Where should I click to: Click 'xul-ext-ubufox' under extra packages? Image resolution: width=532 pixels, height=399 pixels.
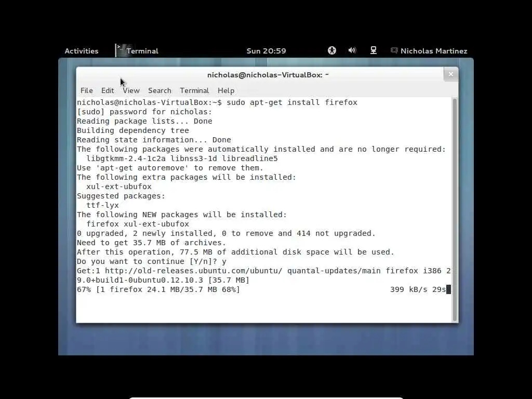coord(119,187)
